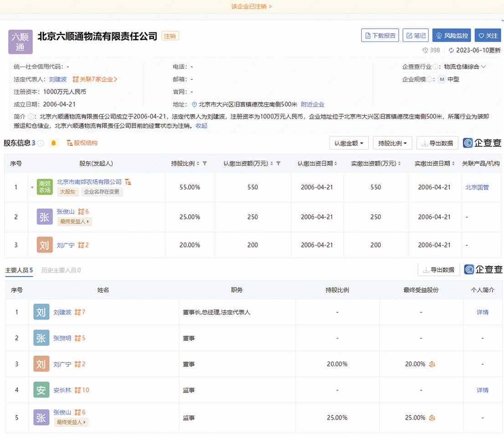Image resolution: width=504 pixels, height=437 pixels.
Task: Click the 六顺通 company logo
Action: tap(20, 42)
